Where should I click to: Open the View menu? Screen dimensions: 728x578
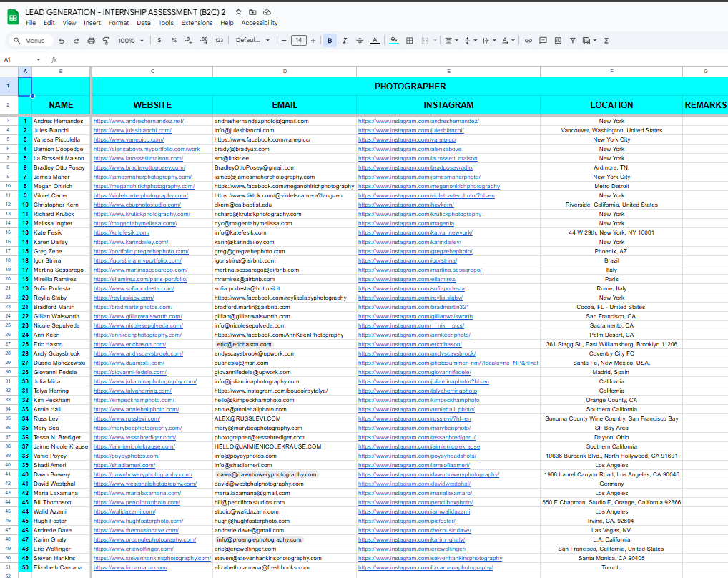click(69, 23)
